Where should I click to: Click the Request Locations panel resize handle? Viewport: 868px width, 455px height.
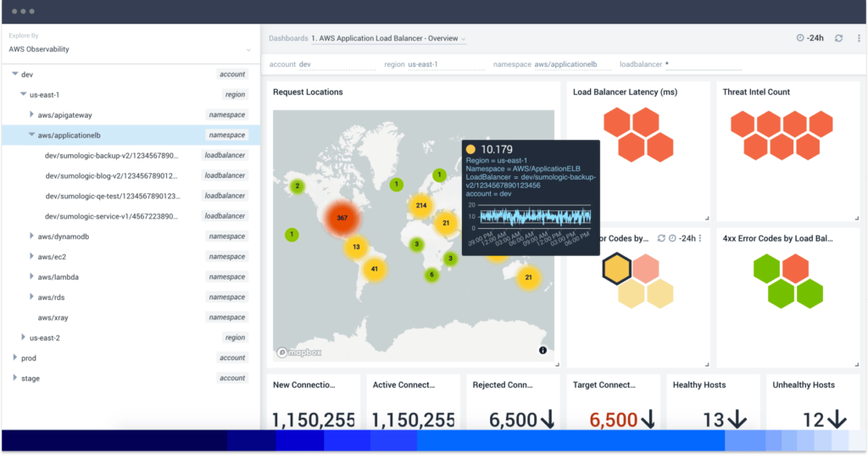tap(558, 364)
